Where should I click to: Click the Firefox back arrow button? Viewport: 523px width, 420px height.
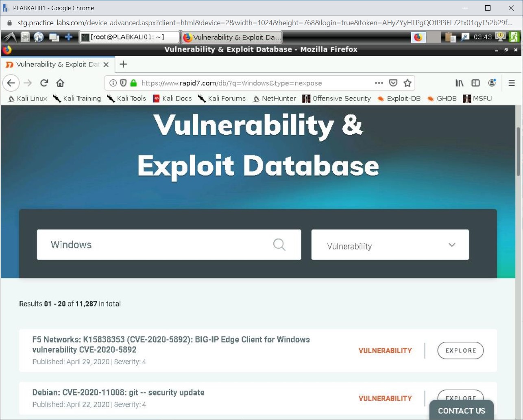pos(11,83)
